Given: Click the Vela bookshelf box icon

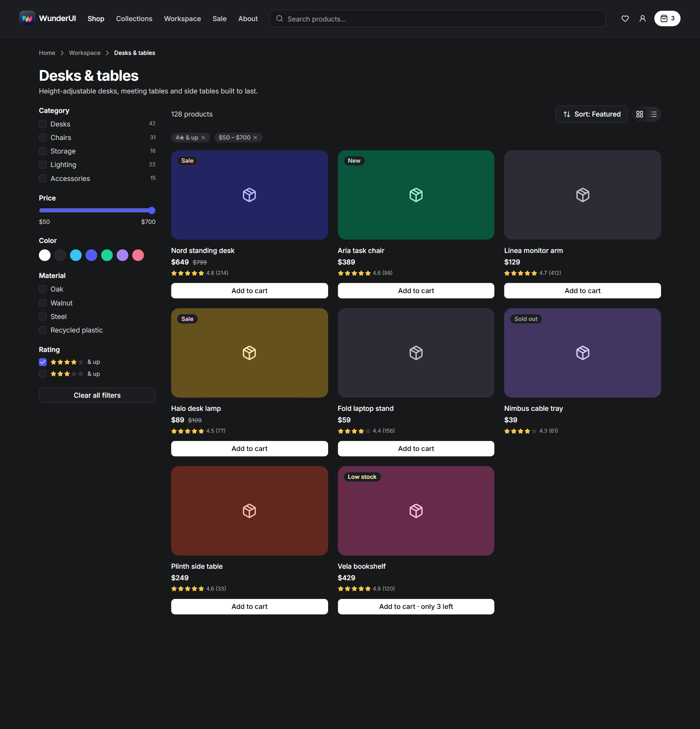Looking at the screenshot, I should [x=416, y=511].
